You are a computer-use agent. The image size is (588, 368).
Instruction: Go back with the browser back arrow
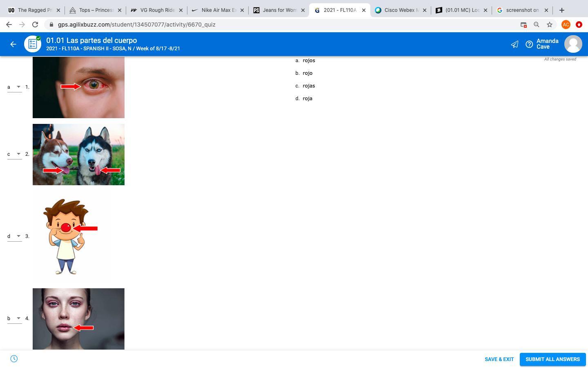tap(9, 25)
